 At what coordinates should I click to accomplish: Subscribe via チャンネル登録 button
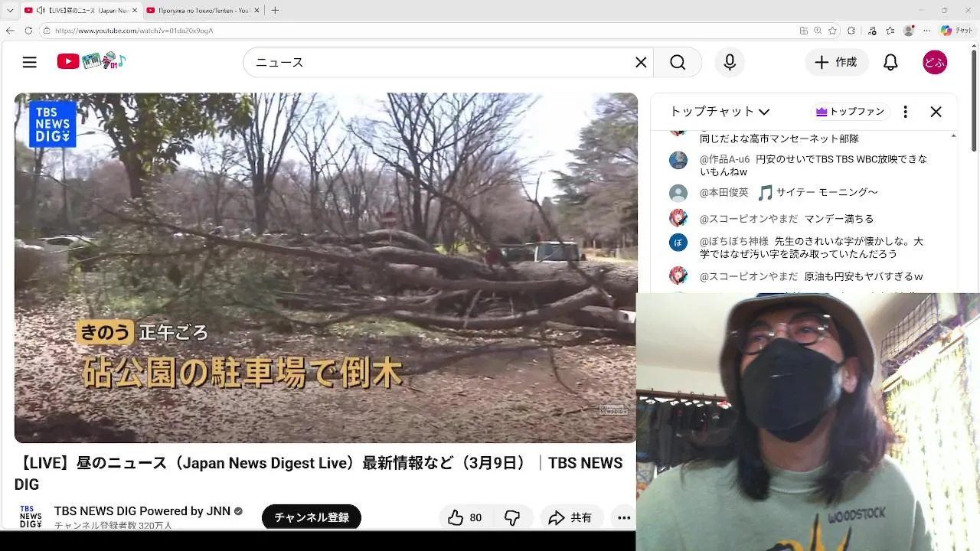tap(312, 517)
